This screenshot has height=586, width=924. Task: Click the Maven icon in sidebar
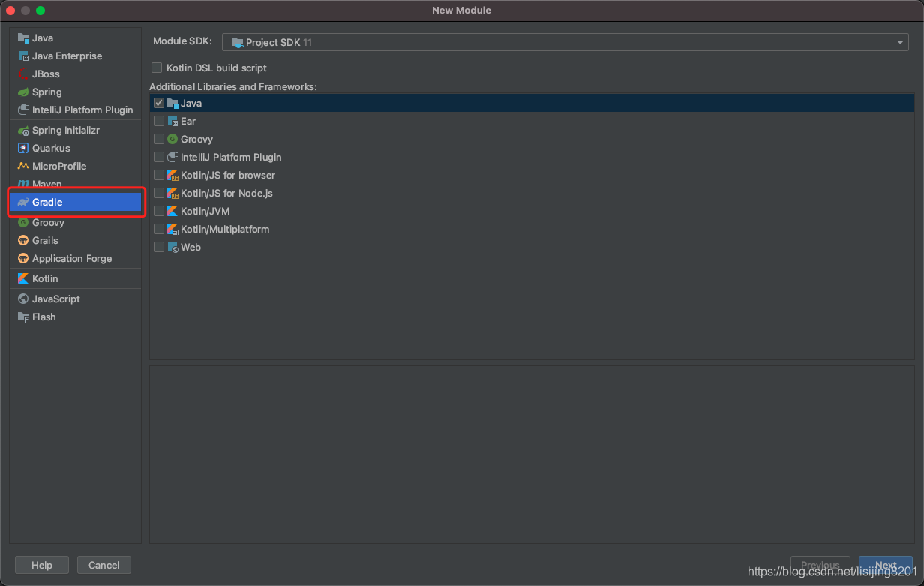23,184
